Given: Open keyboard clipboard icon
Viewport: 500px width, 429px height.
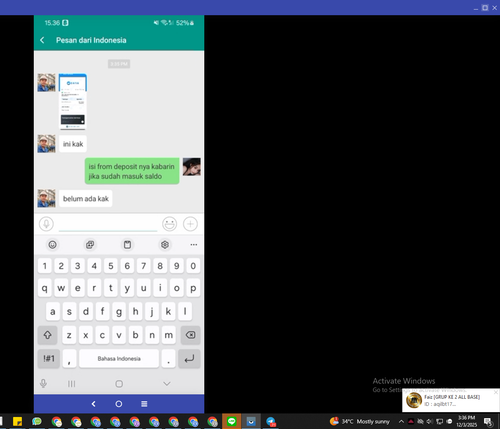Looking at the screenshot, I should point(127,245).
